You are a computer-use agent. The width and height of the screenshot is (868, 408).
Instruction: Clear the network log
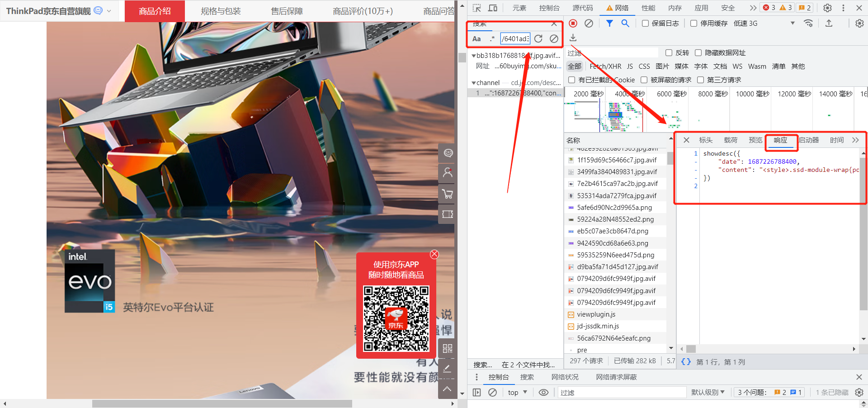[x=589, y=23]
